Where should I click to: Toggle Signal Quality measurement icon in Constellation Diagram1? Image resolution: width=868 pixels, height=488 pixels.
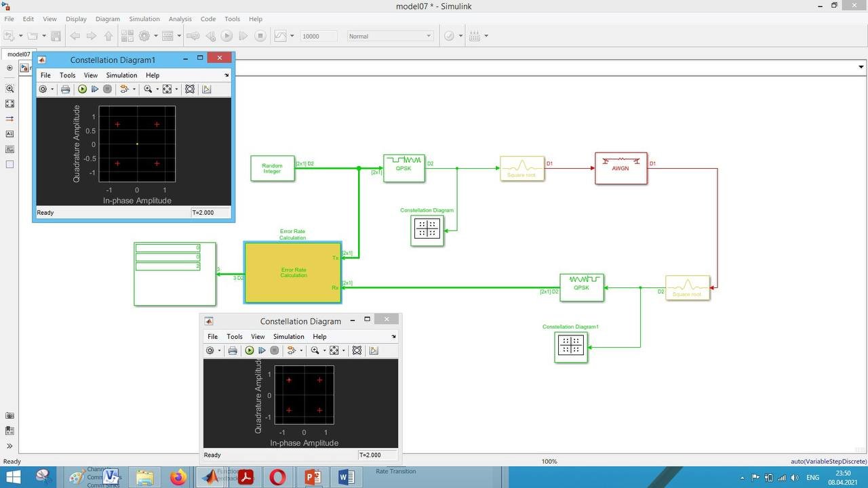pos(206,89)
